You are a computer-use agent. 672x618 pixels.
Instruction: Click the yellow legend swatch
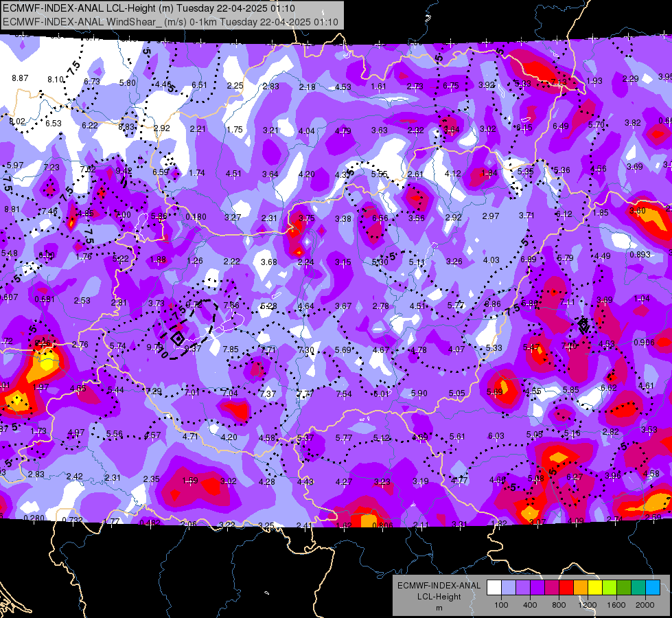(595, 588)
